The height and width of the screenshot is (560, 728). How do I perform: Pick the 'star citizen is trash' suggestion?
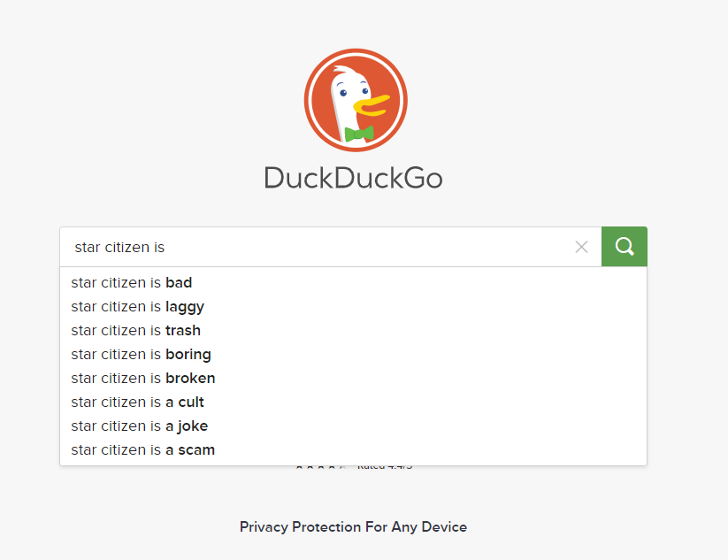[x=353, y=330]
